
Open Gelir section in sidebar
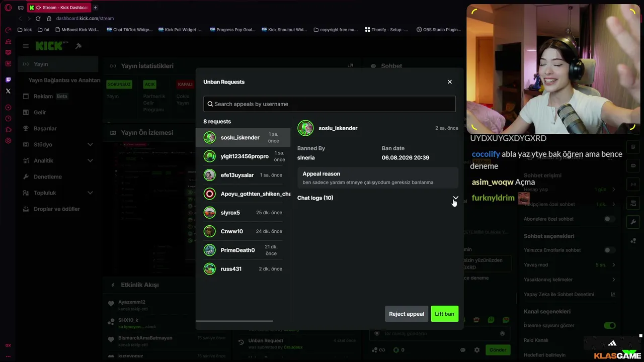[58, 113]
